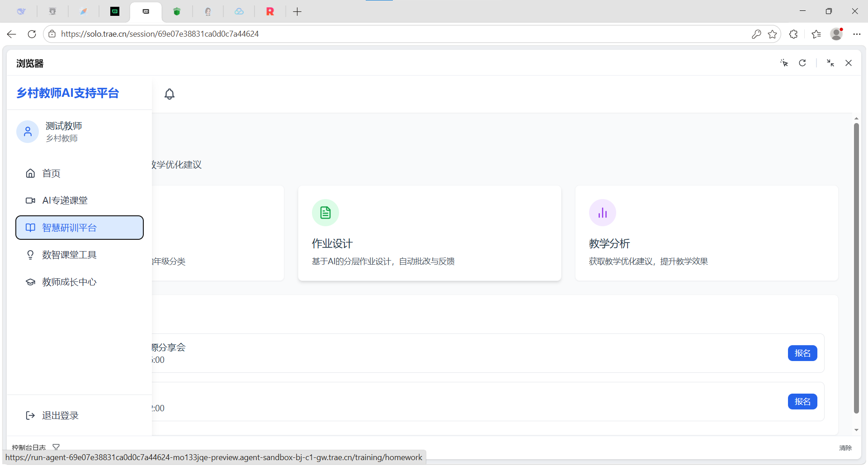
Task: Click 清除 to clear console log
Action: tap(845, 448)
